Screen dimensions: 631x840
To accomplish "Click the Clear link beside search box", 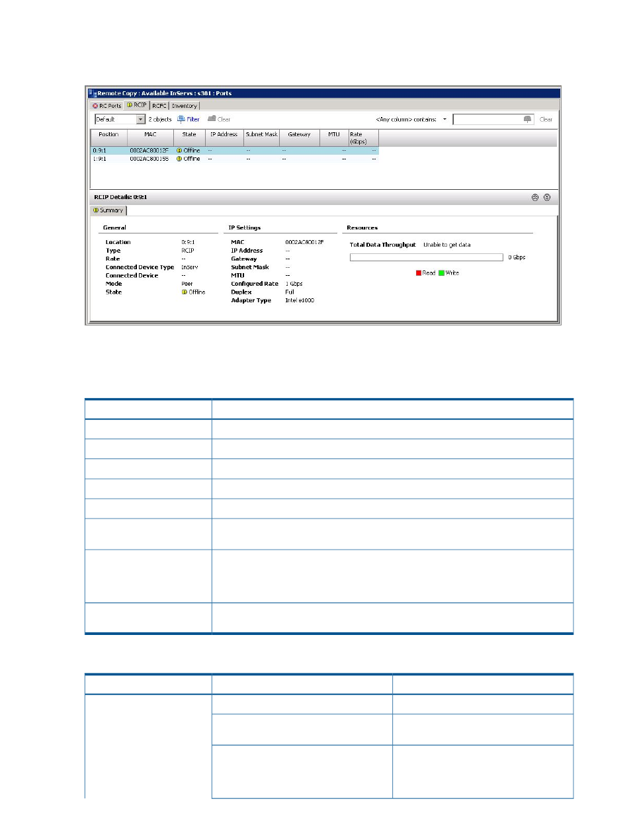I will (x=546, y=120).
